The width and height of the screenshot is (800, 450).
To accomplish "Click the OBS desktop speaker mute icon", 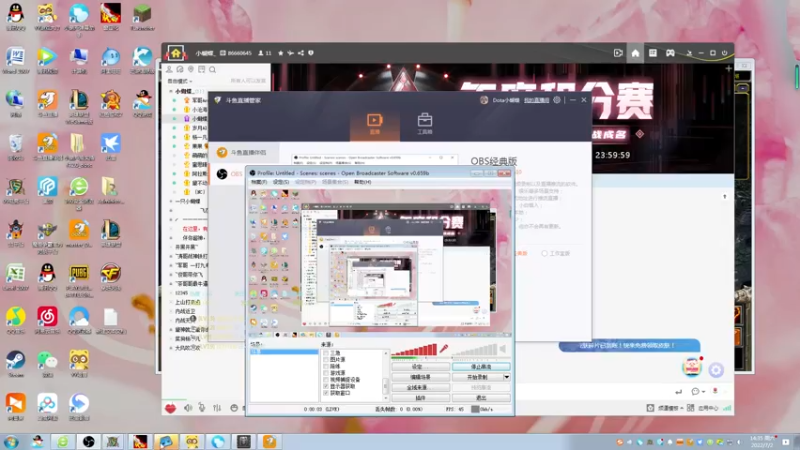I will (503, 348).
